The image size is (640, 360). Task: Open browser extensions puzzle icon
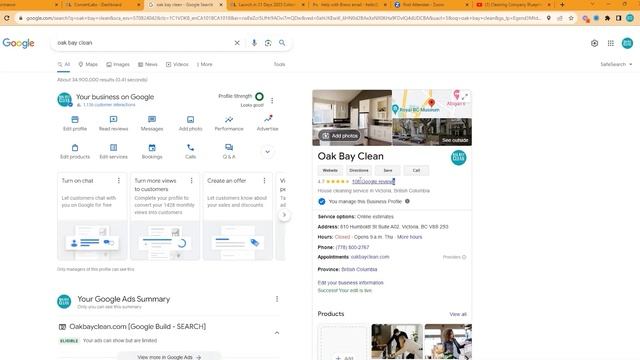[x=607, y=18]
